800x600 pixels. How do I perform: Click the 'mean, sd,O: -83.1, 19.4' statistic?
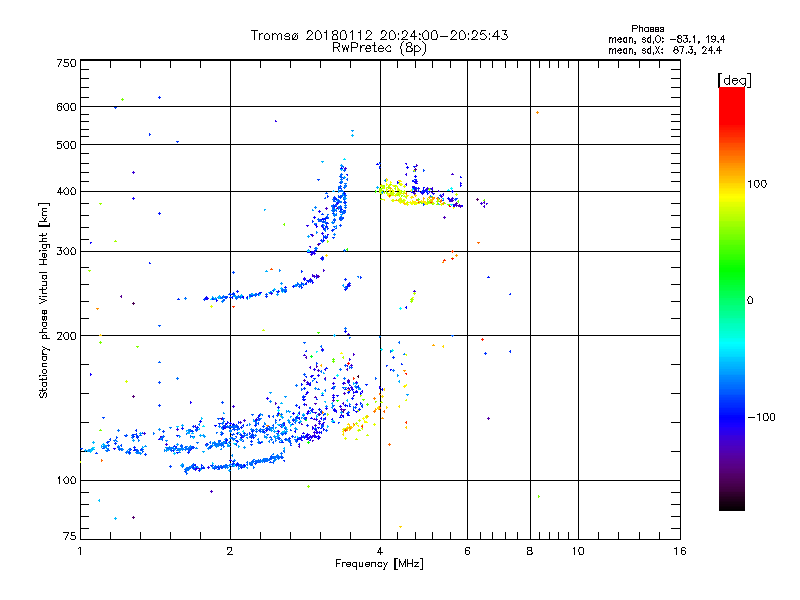[x=666, y=39]
